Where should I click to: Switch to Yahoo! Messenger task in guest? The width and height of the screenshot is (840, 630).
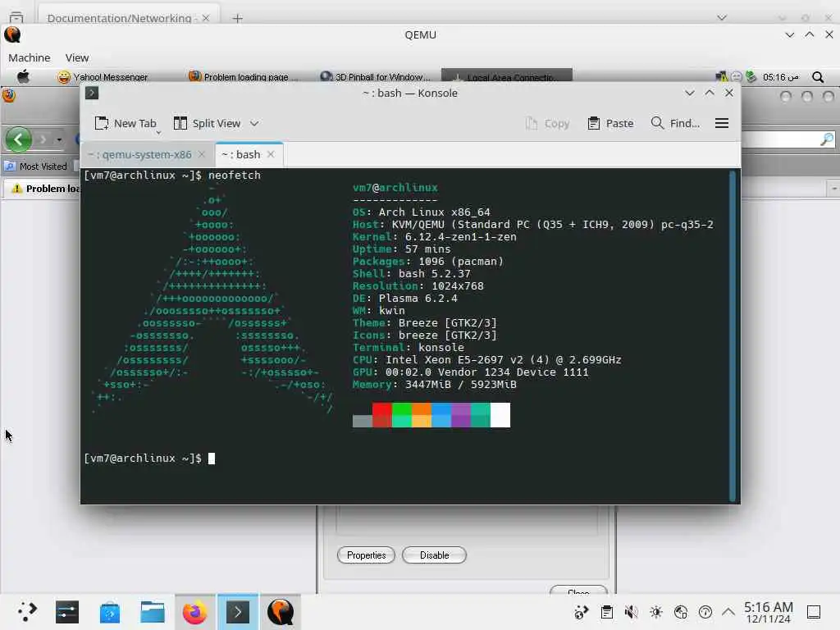click(103, 77)
